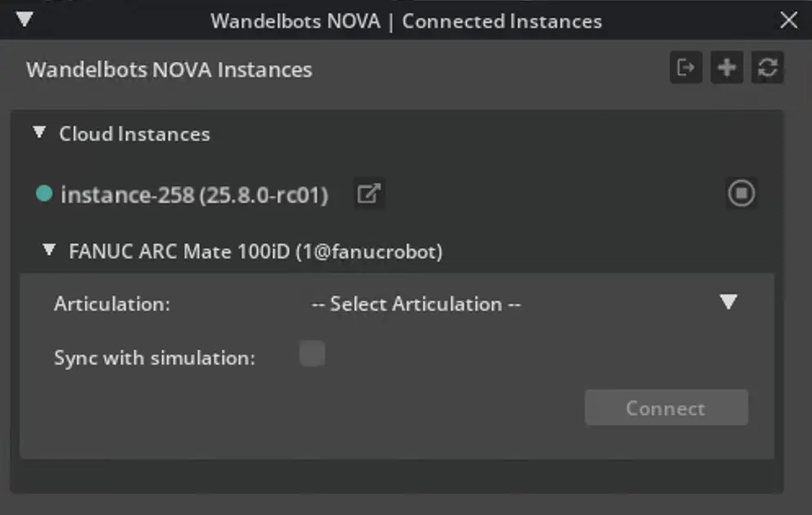Click the sign out icon
Screen dimensions: 812x515
coord(686,68)
